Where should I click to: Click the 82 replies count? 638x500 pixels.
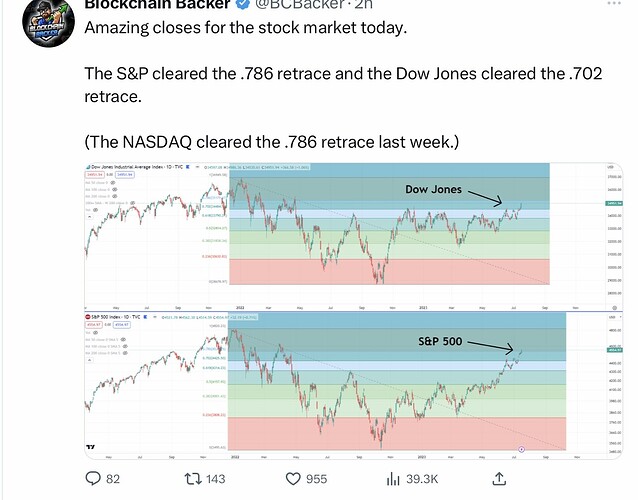(113, 479)
